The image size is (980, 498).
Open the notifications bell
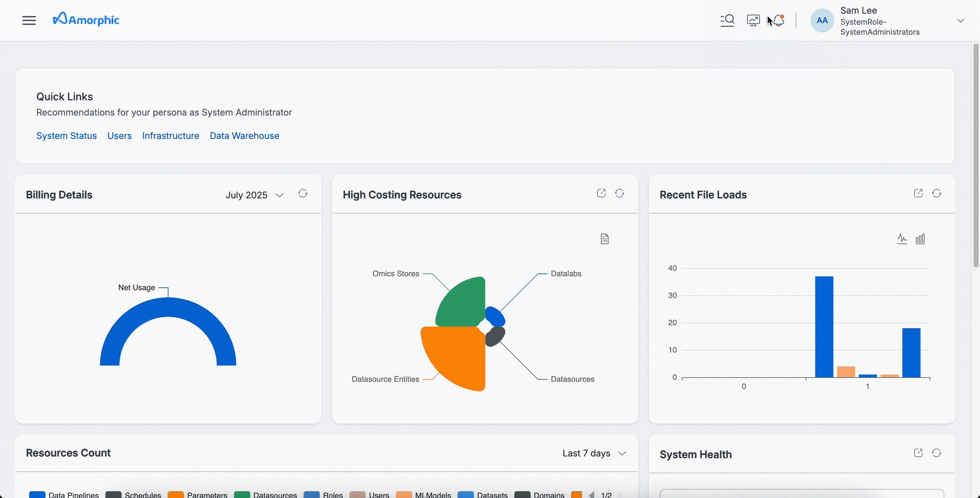coord(778,20)
